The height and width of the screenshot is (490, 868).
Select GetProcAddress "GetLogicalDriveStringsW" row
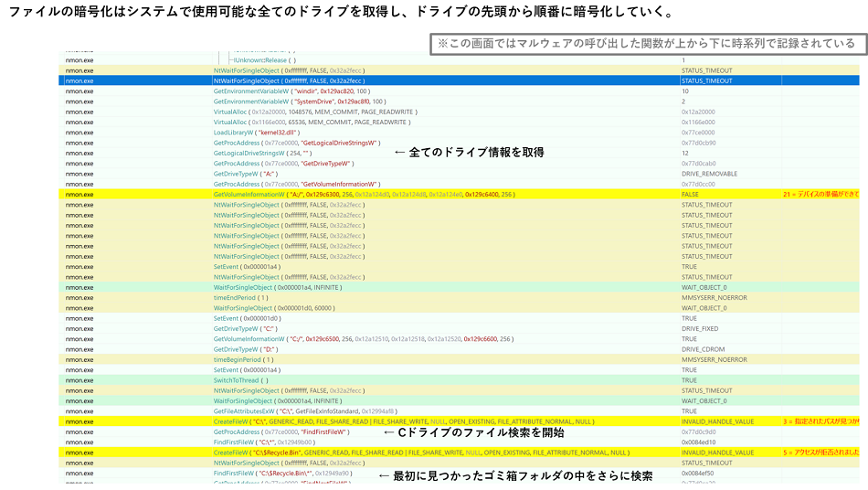[459, 143]
